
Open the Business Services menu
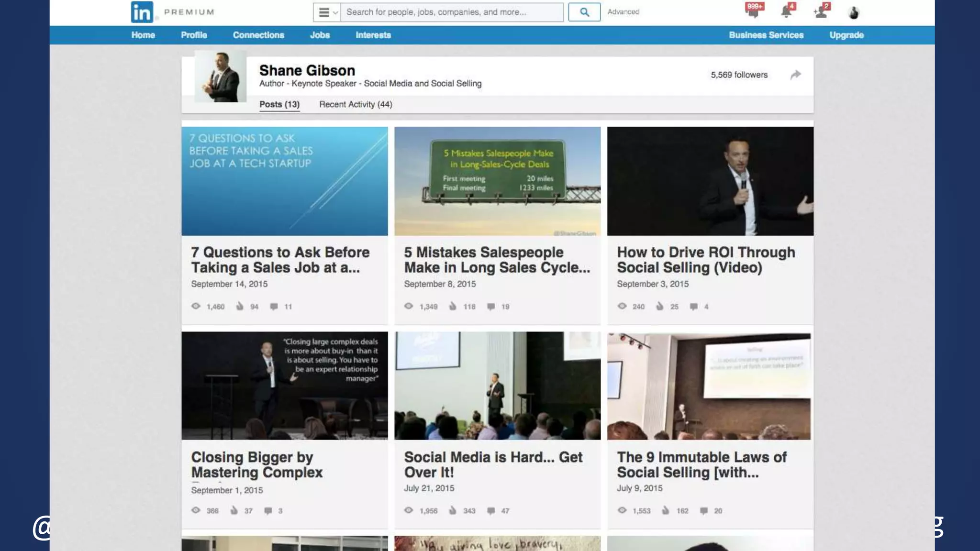766,35
